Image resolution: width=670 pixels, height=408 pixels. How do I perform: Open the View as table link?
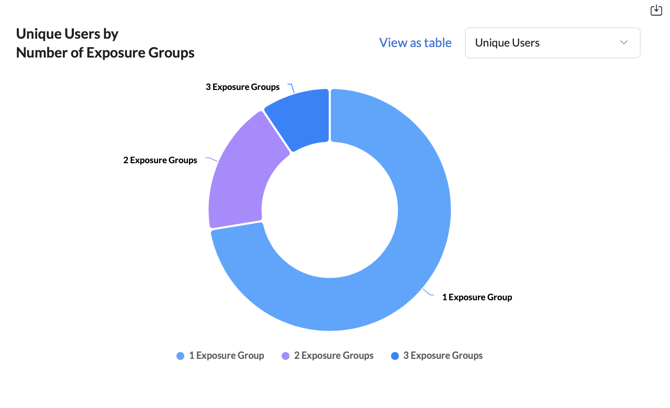pos(415,43)
